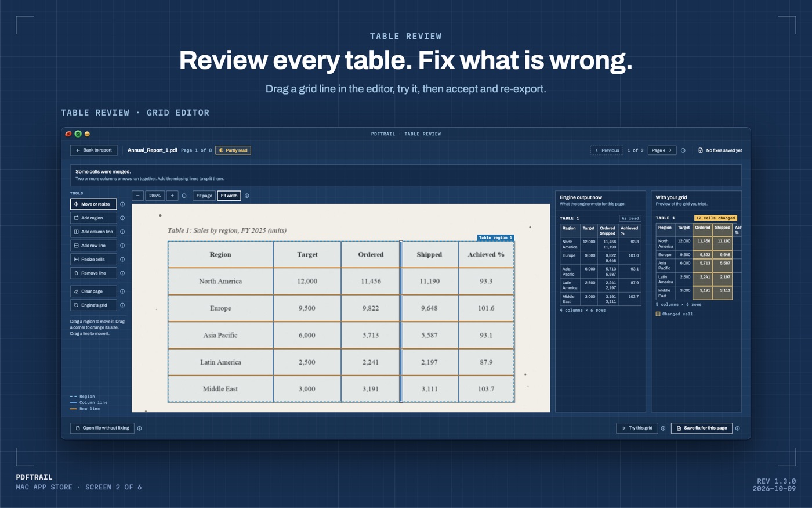Screen dimensions: 812x508
Task: Click the No fixes saved yet indicator
Action: click(x=720, y=150)
